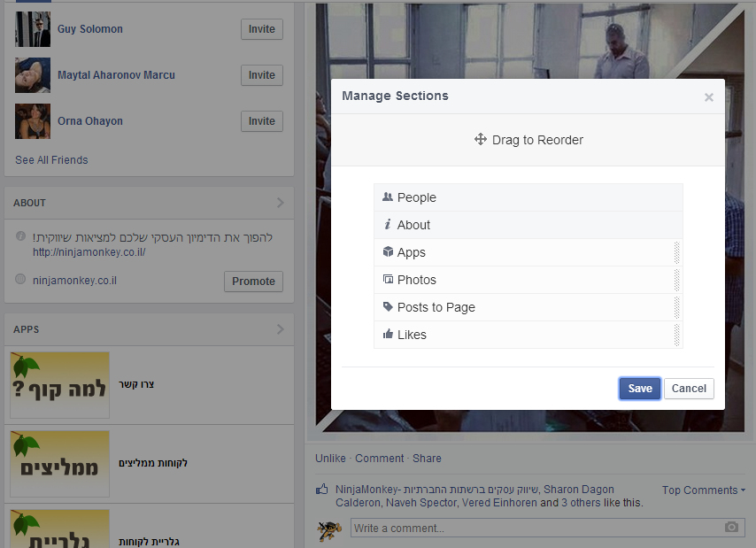This screenshot has height=548, width=756.
Task: Click the camera icon in the comment box
Action: point(731,527)
